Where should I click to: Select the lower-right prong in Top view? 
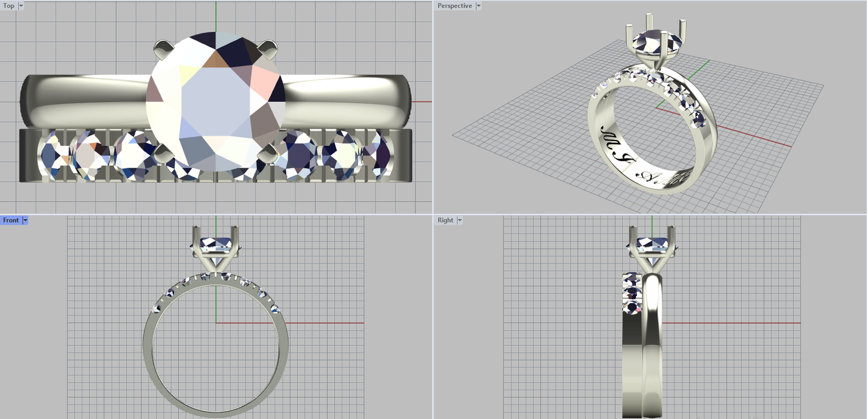(266, 156)
